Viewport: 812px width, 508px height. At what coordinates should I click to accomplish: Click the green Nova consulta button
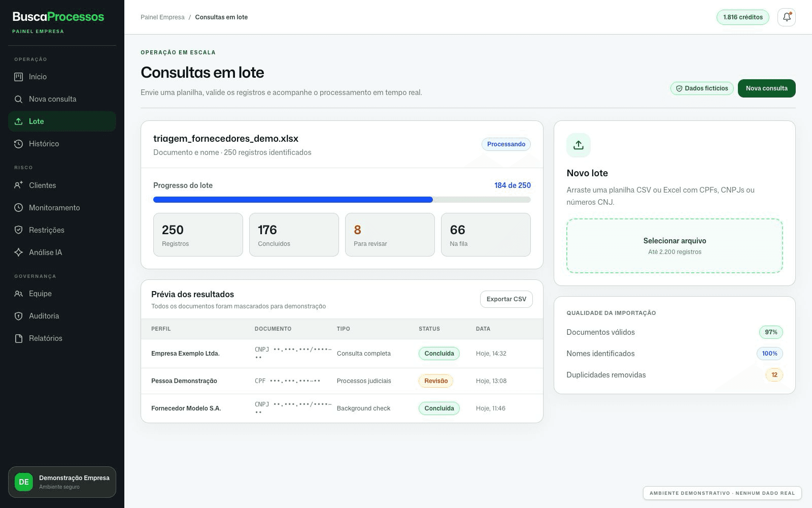[x=766, y=88]
